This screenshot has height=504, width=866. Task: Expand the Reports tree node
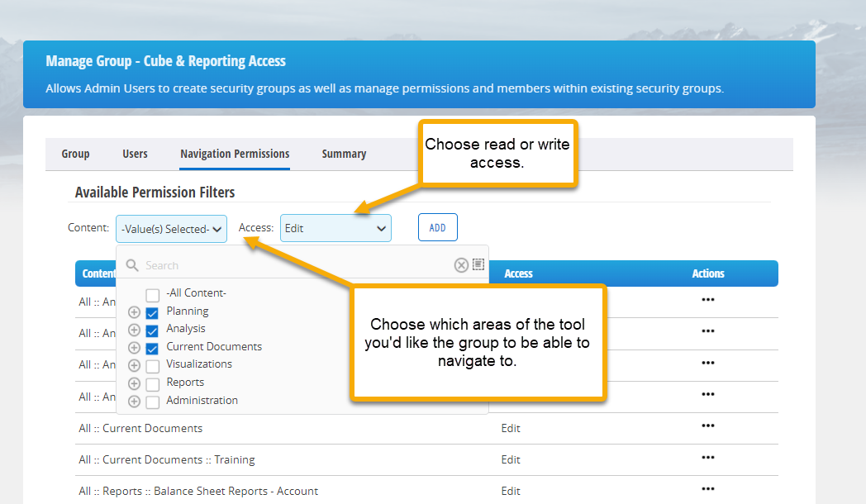(x=134, y=383)
